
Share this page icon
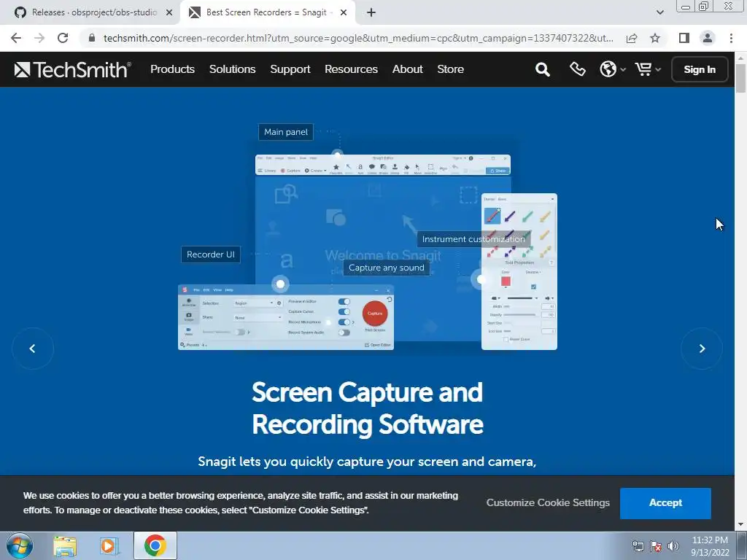[632, 38]
